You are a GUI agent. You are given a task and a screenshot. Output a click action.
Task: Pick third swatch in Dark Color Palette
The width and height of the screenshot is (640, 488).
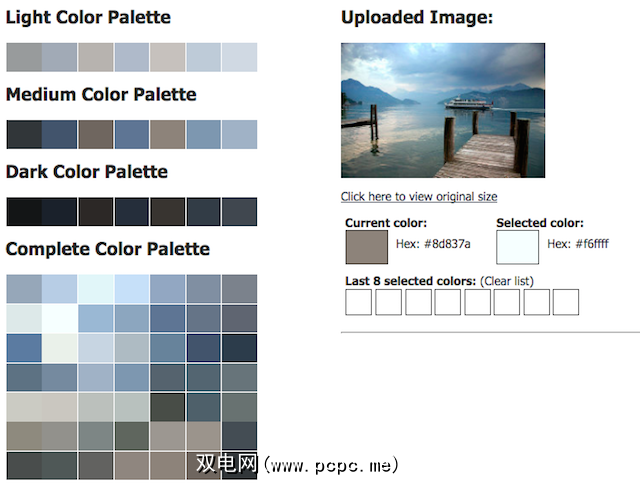96,212
